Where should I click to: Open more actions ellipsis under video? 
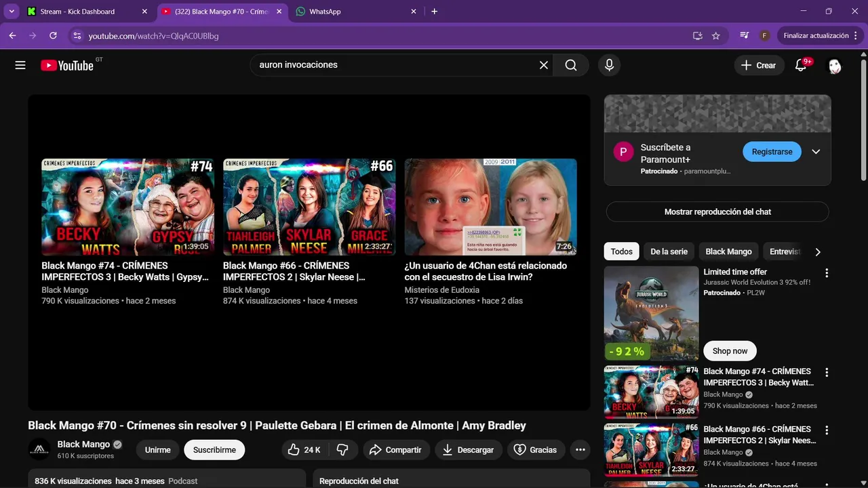tap(580, 449)
